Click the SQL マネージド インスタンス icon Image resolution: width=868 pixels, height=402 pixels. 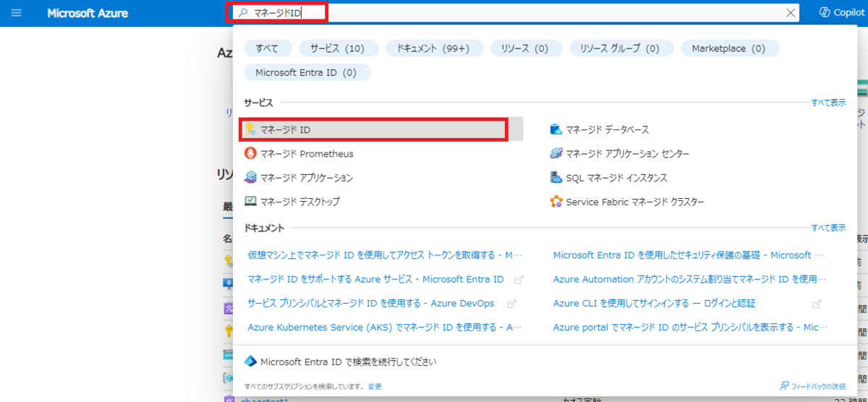(556, 177)
